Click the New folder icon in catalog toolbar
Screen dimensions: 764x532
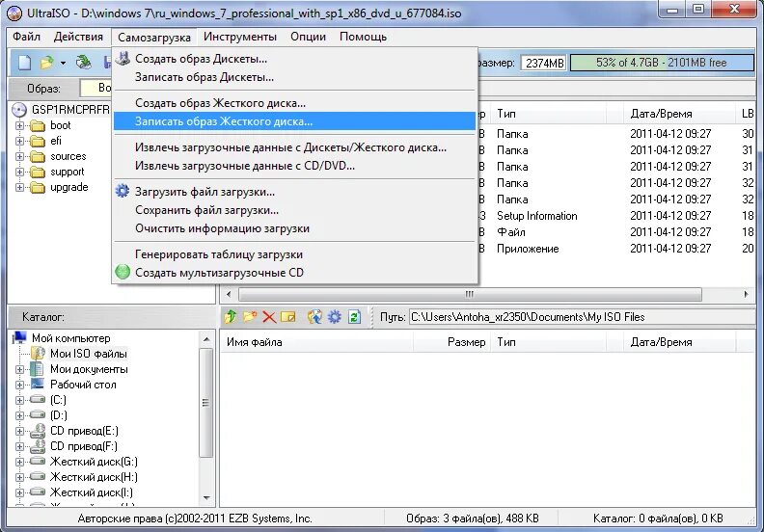tap(250, 317)
